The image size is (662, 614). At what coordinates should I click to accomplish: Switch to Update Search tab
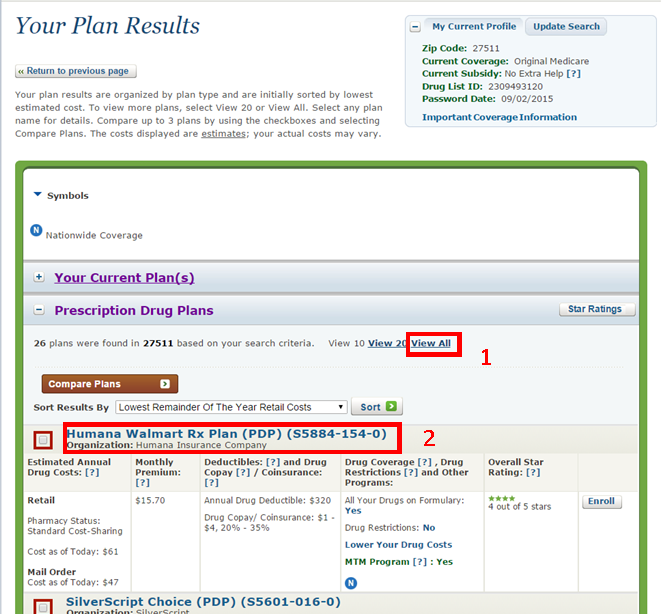click(566, 27)
